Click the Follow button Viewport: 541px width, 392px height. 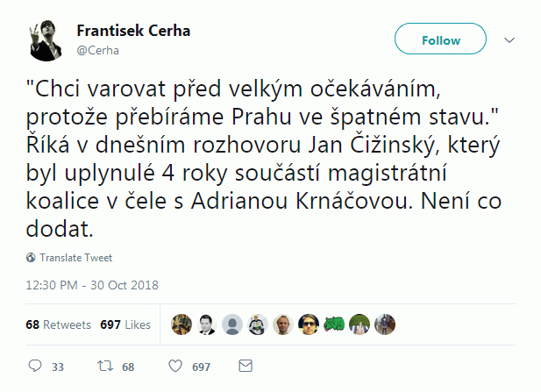(440, 40)
